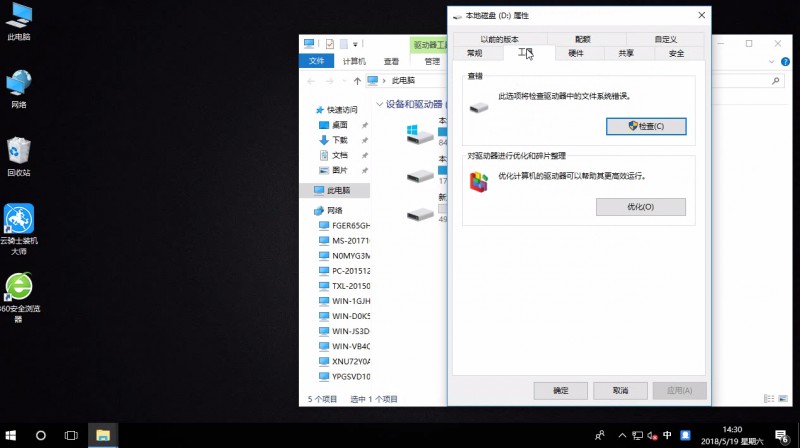Select network computer MS-2017
This screenshot has height=448, width=800.
(344, 240)
